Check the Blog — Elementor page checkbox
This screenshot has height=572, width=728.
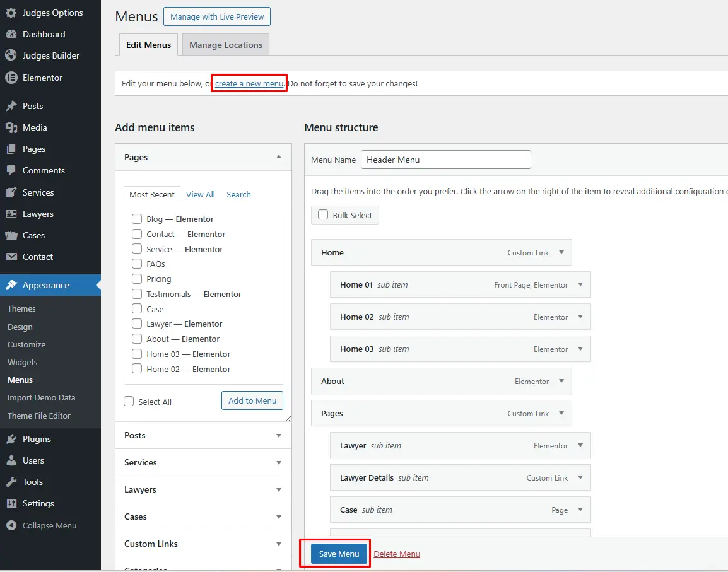(x=137, y=219)
